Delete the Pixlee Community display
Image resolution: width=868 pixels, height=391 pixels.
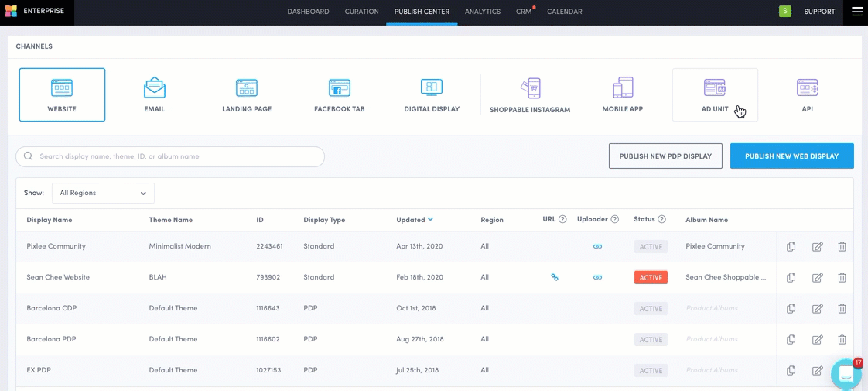pos(842,247)
